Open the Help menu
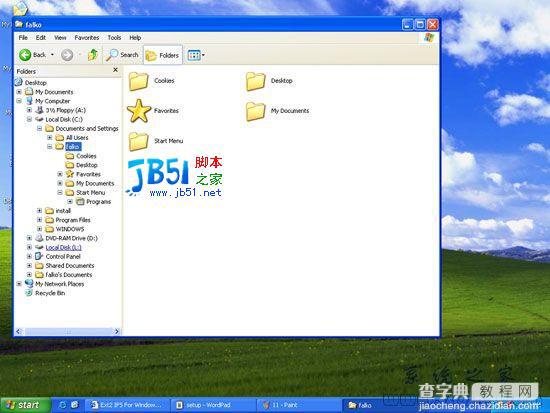This screenshot has height=413, width=550. [x=135, y=38]
